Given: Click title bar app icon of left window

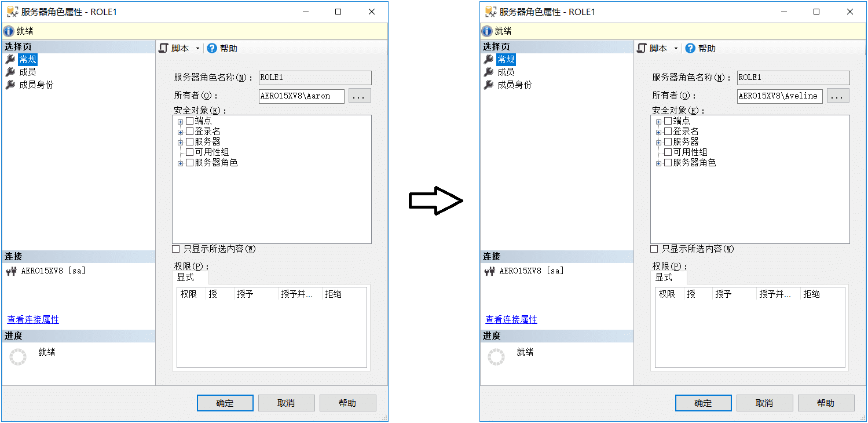Looking at the screenshot, I should point(12,12).
